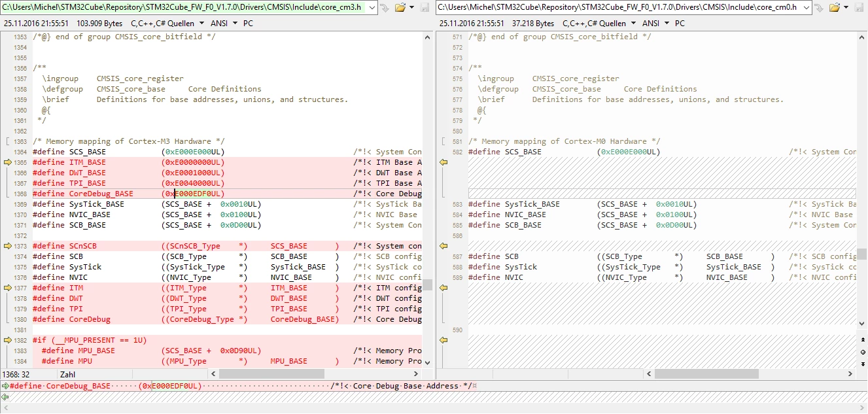The image size is (868, 414).
Task: Click left pane save disk icon
Action: (x=425, y=8)
